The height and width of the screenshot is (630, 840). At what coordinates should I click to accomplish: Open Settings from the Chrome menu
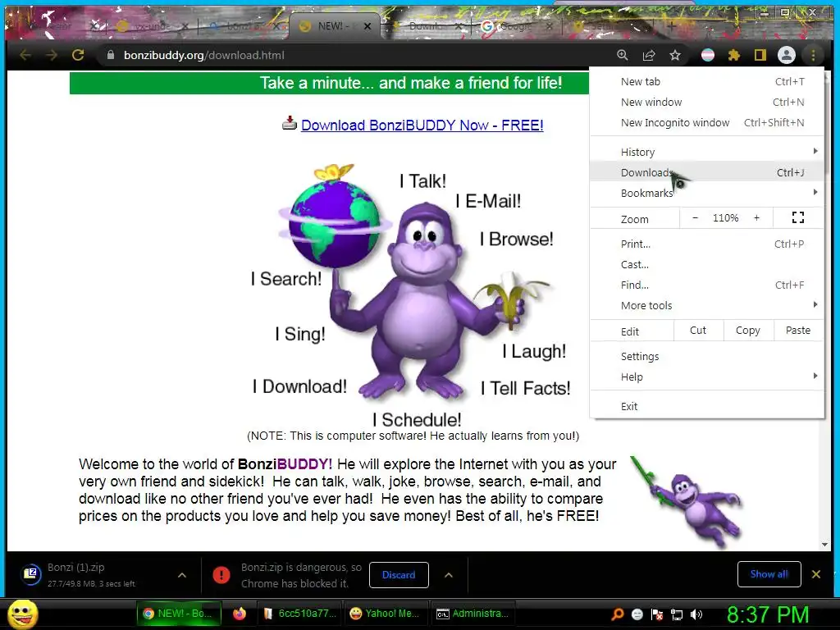click(706, 356)
